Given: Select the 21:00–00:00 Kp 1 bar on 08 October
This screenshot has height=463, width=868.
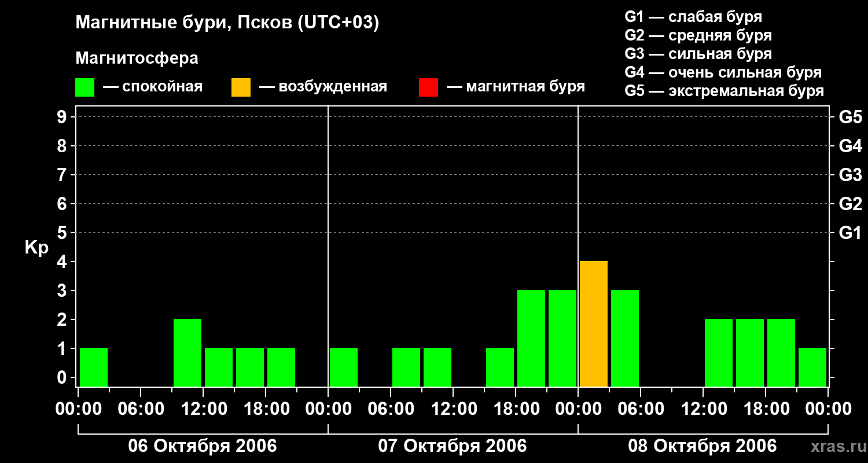Looking at the screenshot, I should (x=812, y=367).
